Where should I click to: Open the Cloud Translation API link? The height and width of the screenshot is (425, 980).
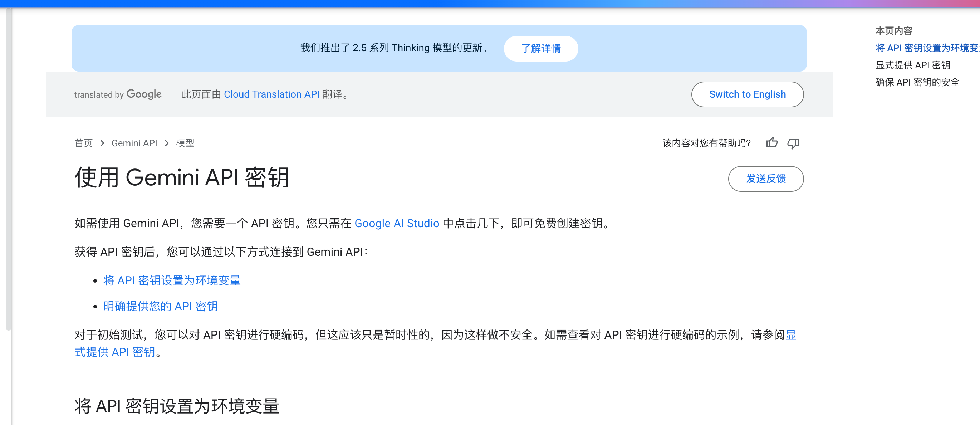point(271,94)
